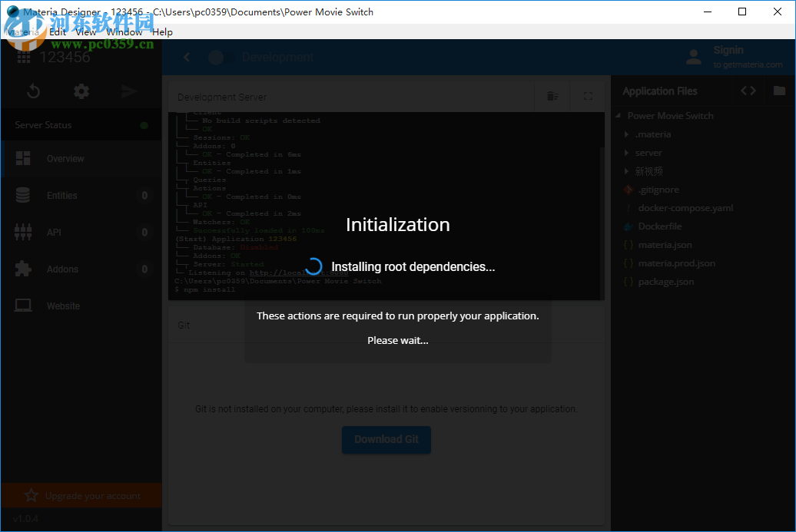Click the Entities database icon
796x532 pixels.
23,195
